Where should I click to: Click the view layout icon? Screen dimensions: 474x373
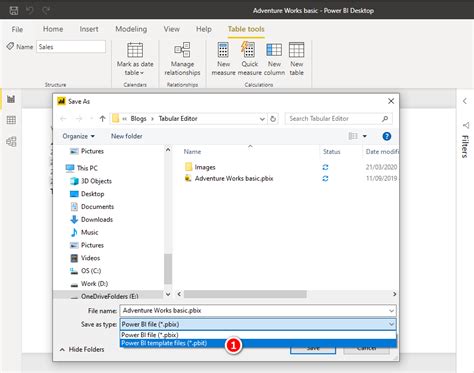point(353,136)
